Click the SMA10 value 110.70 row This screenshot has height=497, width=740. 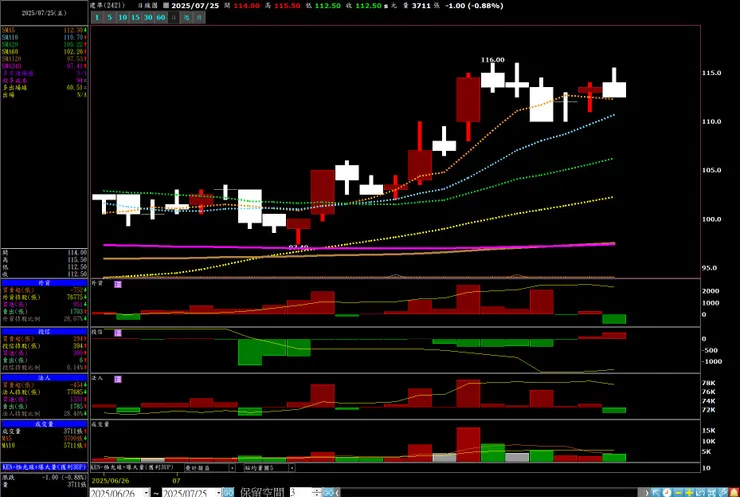[x=44, y=37]
